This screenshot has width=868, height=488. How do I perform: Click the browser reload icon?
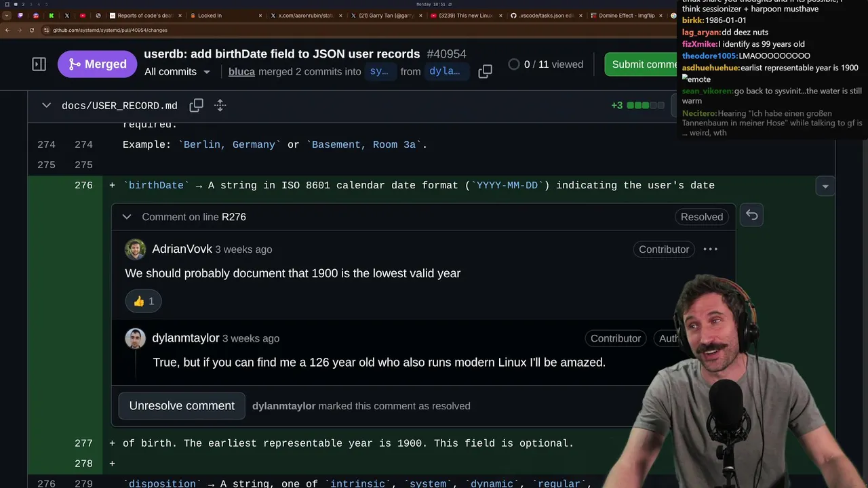tap(31, 30)
